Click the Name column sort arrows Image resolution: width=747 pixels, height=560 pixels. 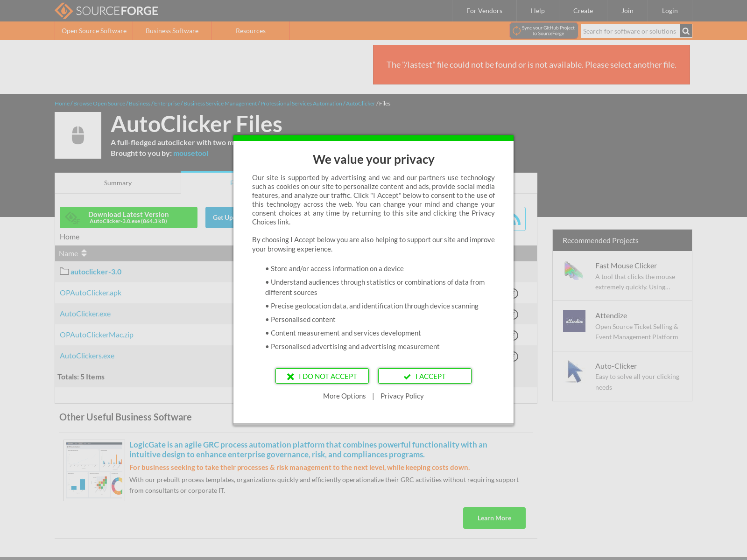coord(84,253)
